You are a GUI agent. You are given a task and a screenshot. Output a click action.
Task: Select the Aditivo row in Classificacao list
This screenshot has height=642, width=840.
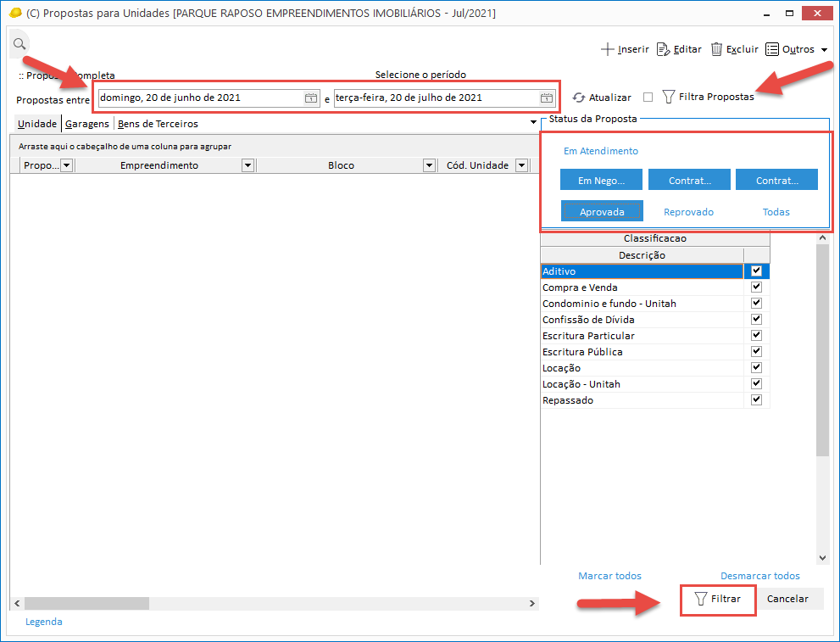[642, 271]
